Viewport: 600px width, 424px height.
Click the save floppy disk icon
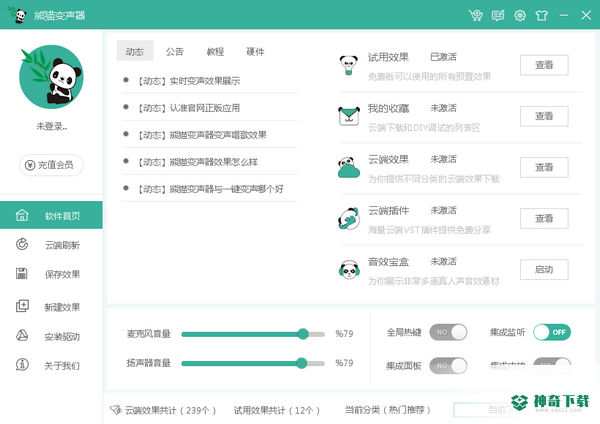click(22, 274)
